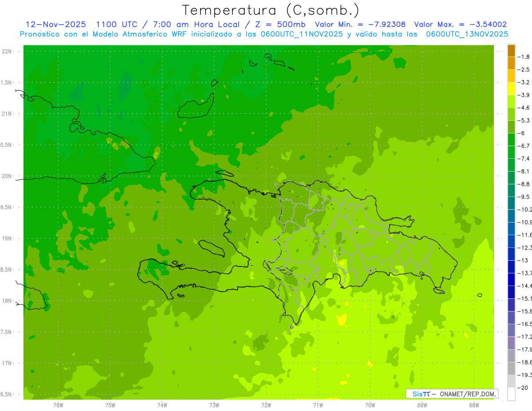Click the gray swatch between -18.6 and -19.3
532x411 pixels.
511,368
